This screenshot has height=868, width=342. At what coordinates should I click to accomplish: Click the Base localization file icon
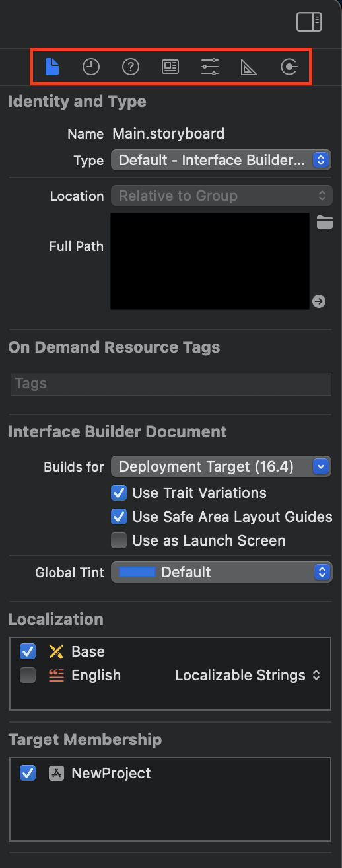pyautogui.click(x=56, y=651)
